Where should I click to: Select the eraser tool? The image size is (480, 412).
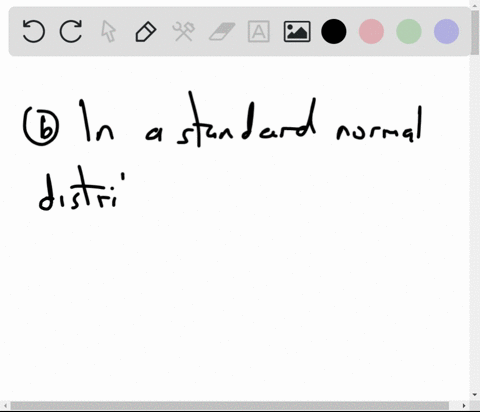tap(222, 31)
